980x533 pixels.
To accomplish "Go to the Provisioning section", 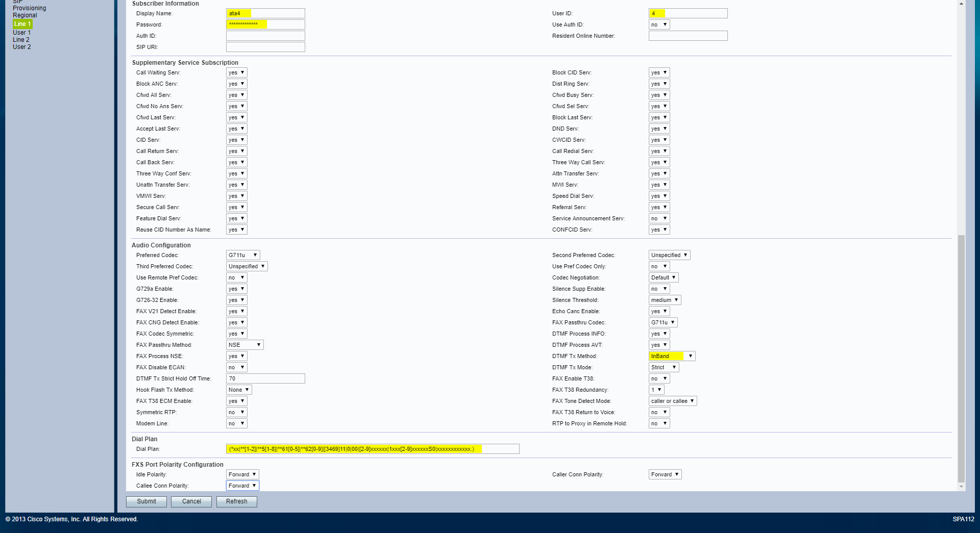I will click(x=29, y=8).
